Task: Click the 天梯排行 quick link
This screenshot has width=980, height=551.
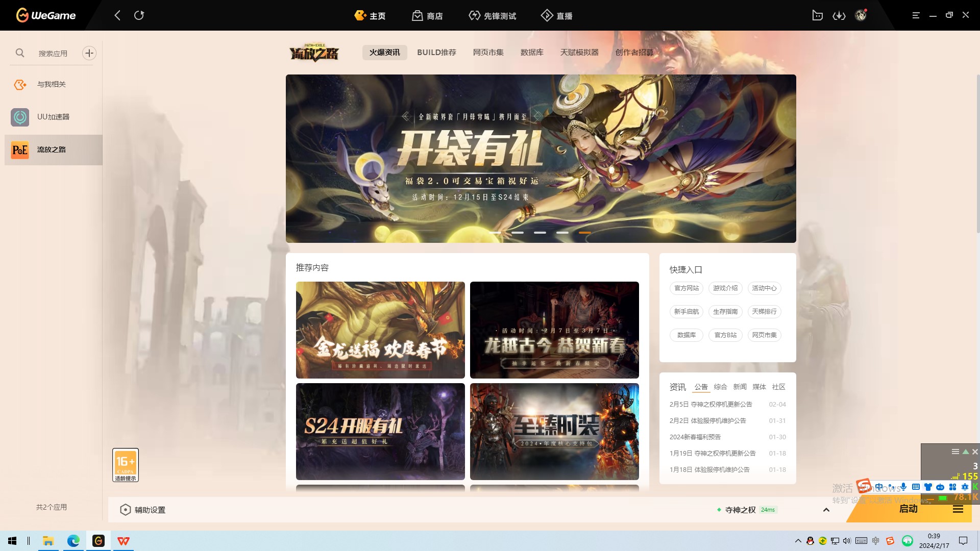Action: coord(764,312)
